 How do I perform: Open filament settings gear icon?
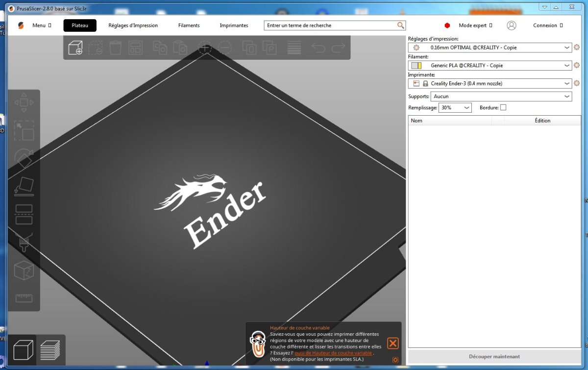(577, 65)
